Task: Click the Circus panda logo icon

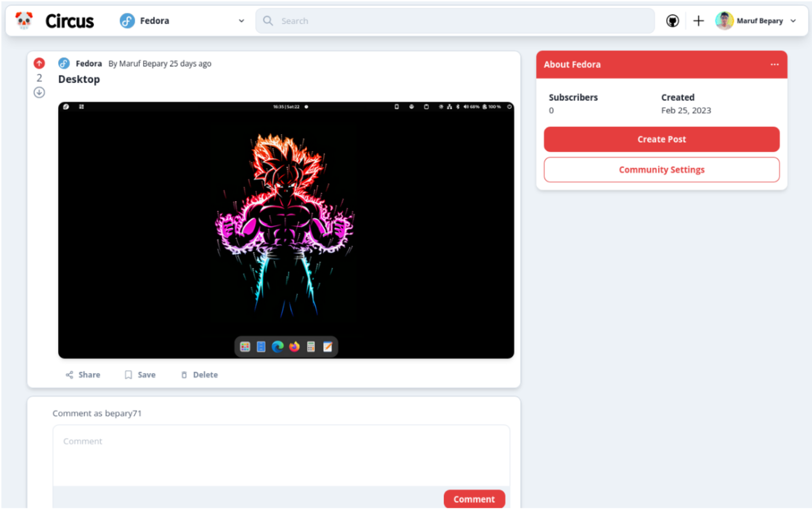Action: (24, 21)
